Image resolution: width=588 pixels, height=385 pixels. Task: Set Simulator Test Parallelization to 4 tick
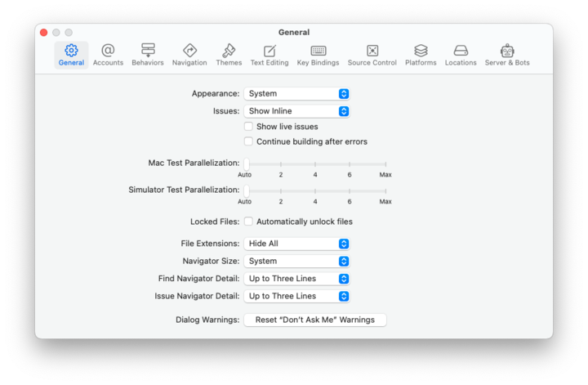click(x=315, y=191)
